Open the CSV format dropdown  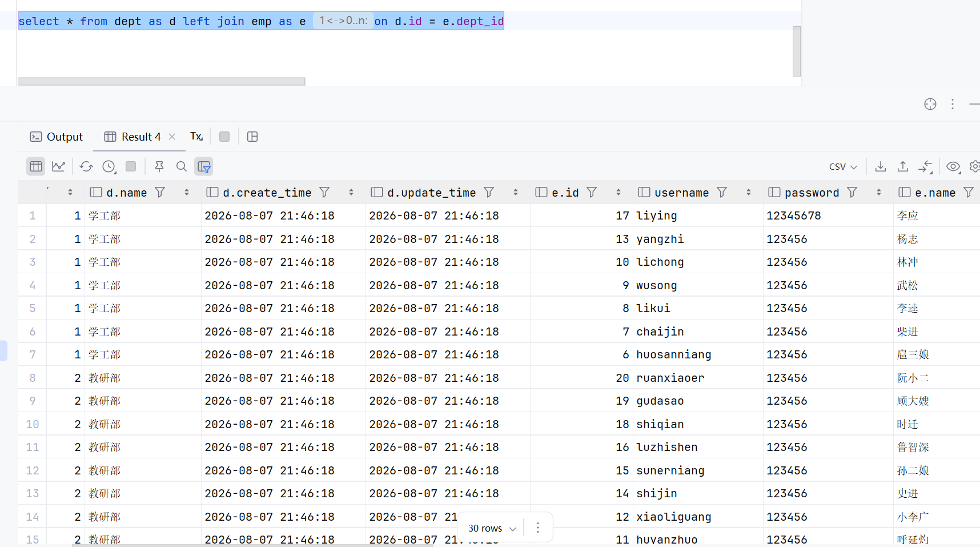844,166
